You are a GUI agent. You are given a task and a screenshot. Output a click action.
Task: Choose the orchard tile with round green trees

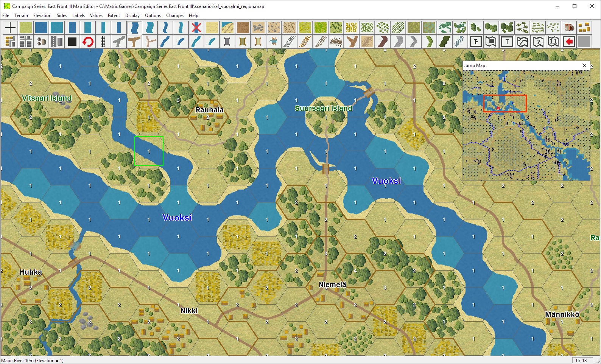[x=382, y=28]
